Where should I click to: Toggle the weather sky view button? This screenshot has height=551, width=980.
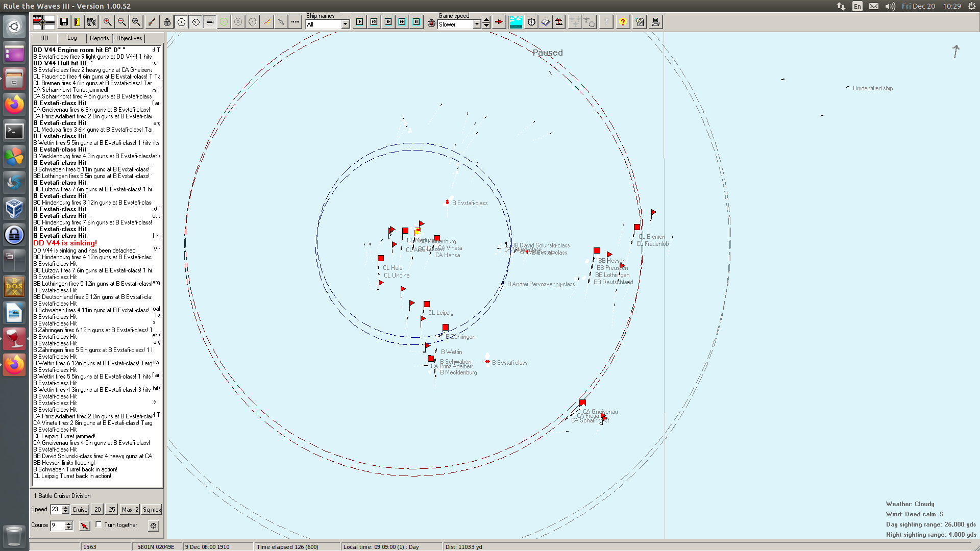(516, 22)
